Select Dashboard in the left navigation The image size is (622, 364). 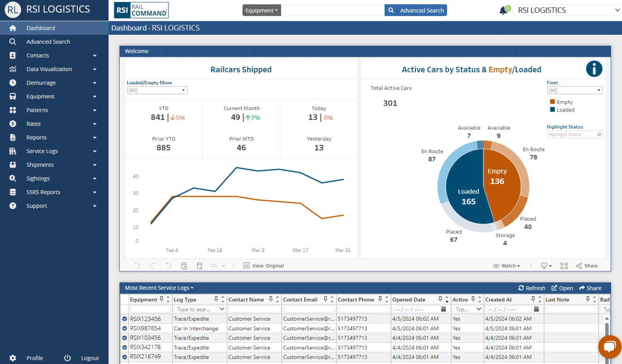click(40, 28)
